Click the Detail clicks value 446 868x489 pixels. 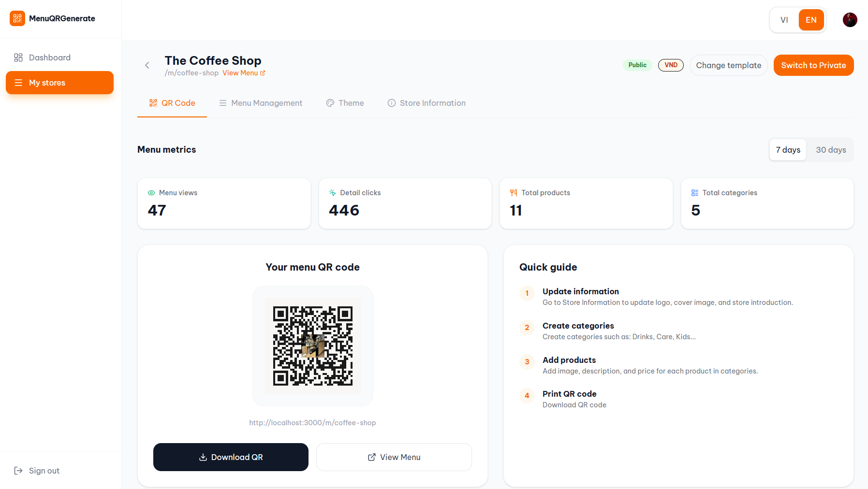point(344,210)
